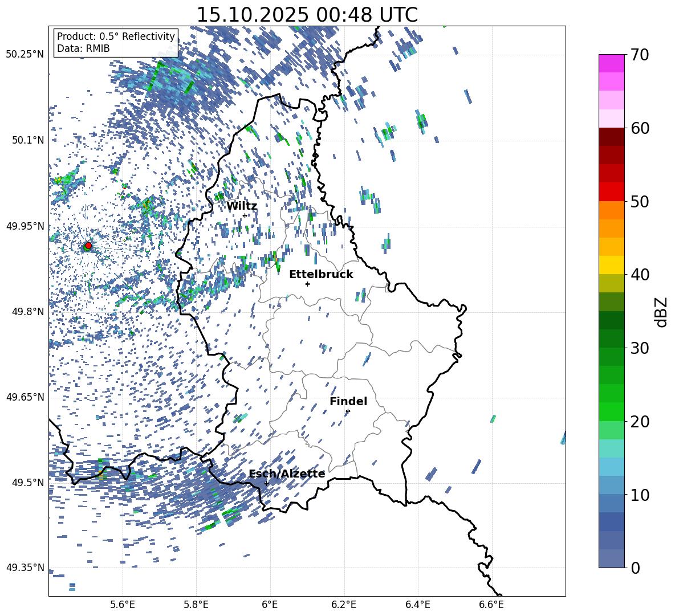Click the 49.8°N latitude label
The height and width of the screenshot is (616, 675).
[x=29, y=312]
